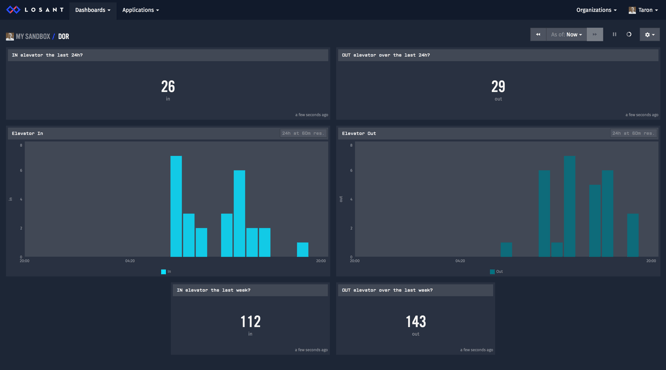Open the Applications menu
The image size is (666, 370).
(x=141, y=10)
